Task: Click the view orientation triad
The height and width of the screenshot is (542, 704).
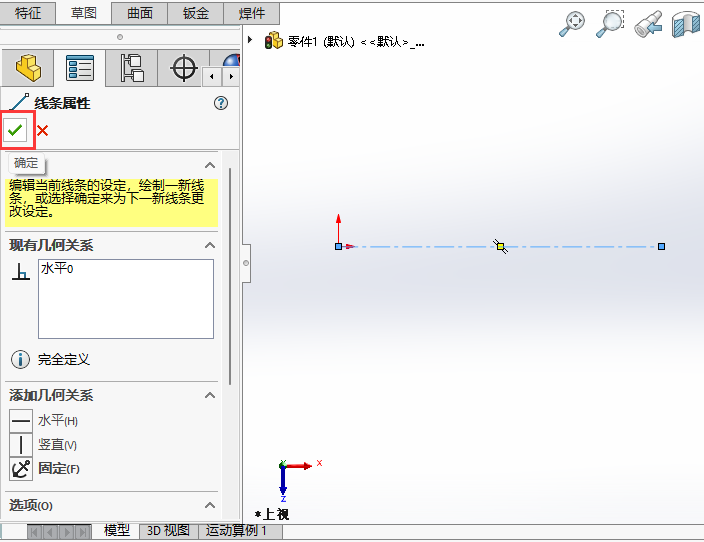Action: [x=299, y=480]
